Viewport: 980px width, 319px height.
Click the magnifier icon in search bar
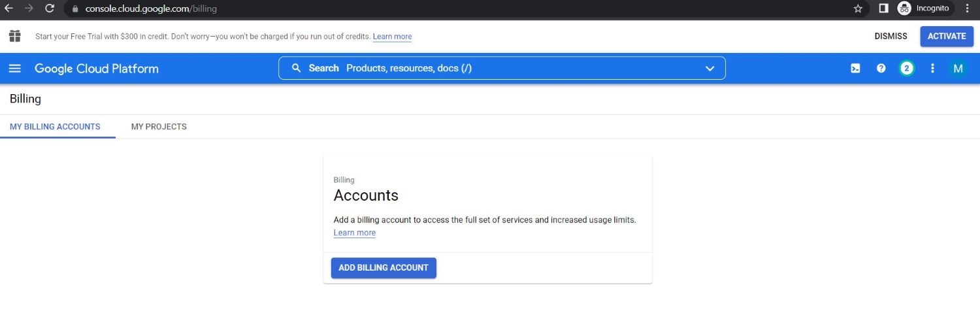click(x=297, y=68)
